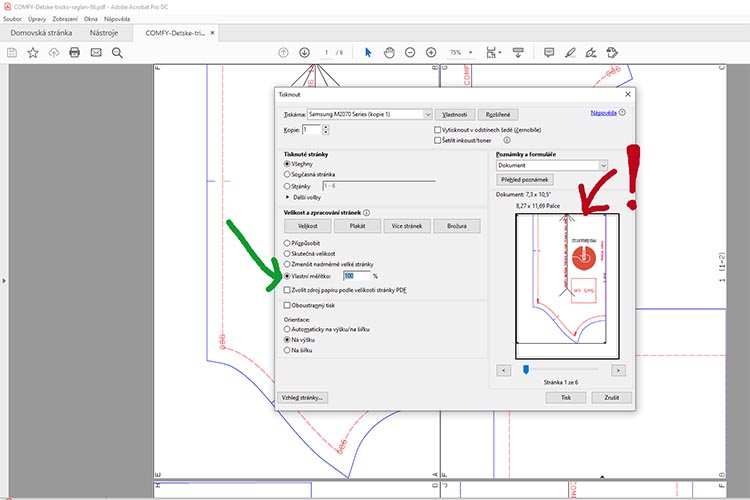Select the hand pan tool
Image resolution: width=750 pixels, height=500 pixels.
coord(389,52)
